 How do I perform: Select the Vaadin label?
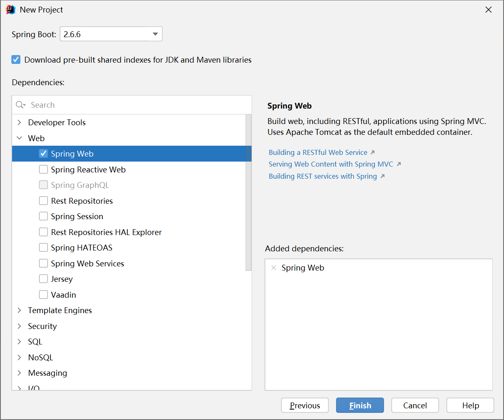tap(64, 295)
